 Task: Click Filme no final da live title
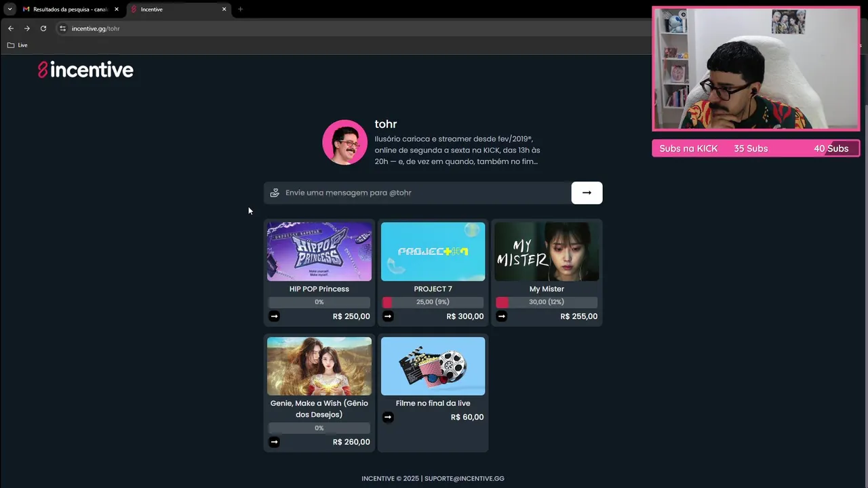(433, 403)
